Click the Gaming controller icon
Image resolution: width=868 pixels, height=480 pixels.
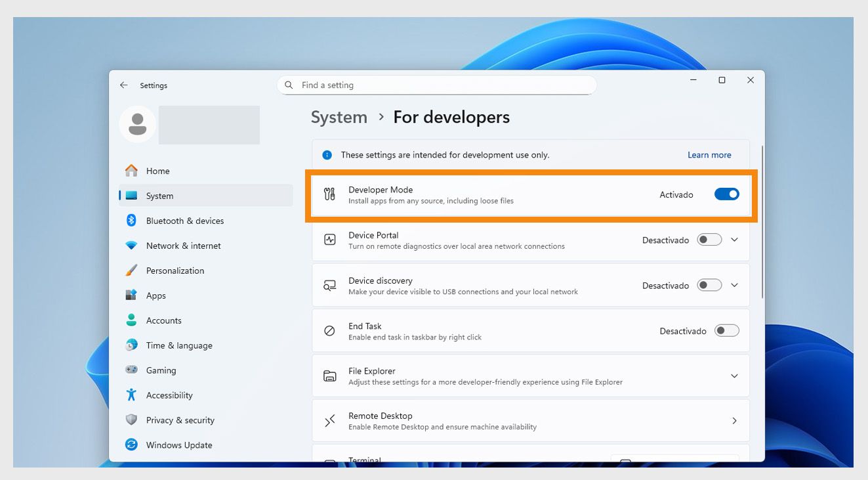click(131, 370)
